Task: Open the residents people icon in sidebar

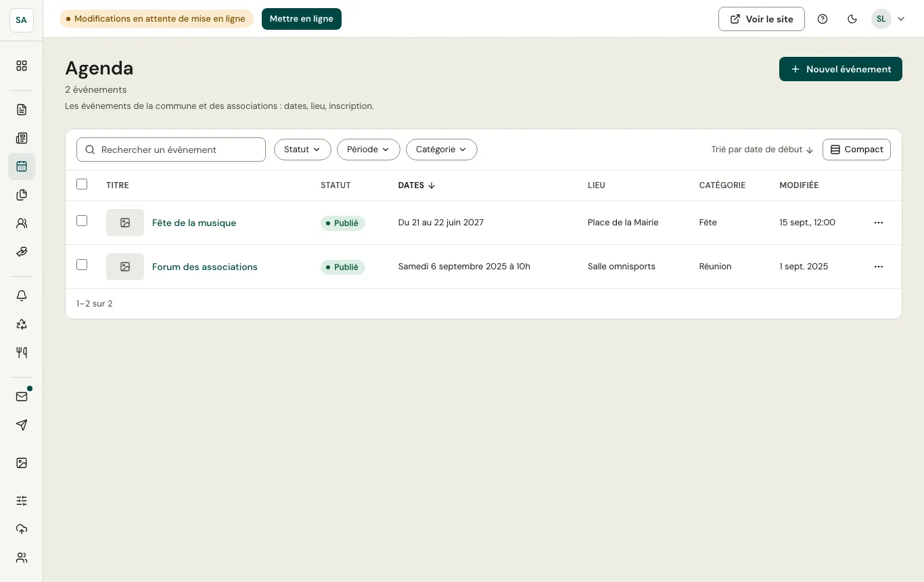Action: 22,223
